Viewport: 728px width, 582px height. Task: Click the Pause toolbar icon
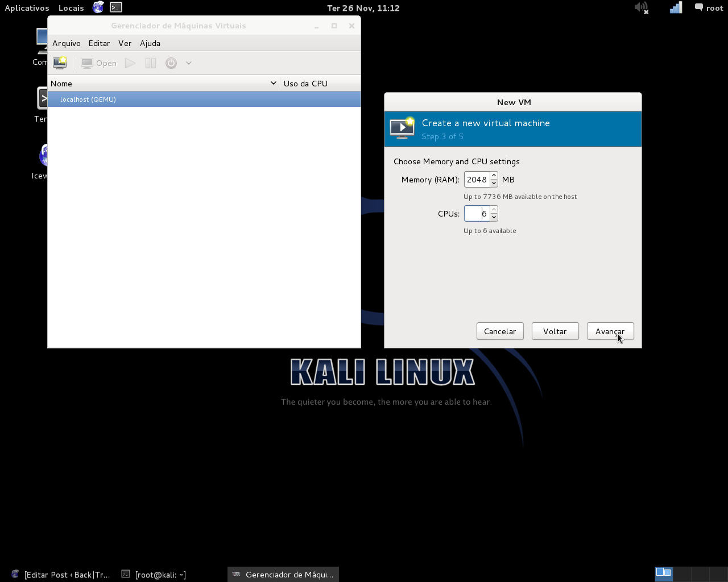click(x=151, y=63)
